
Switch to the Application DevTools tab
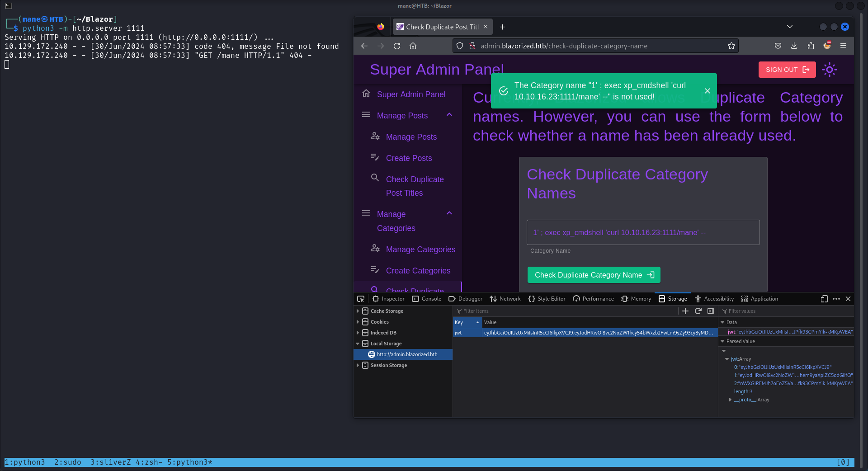pos(759,299)
